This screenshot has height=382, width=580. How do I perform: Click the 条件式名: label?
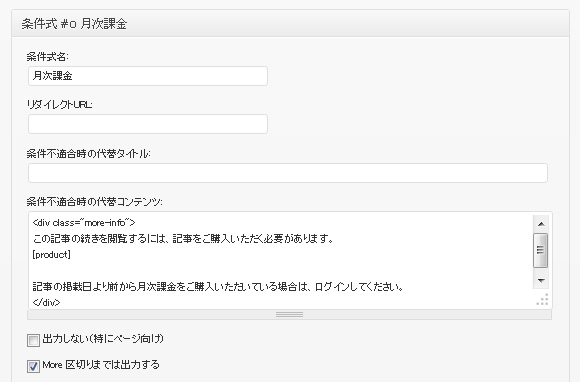click(x=48, y=57)
